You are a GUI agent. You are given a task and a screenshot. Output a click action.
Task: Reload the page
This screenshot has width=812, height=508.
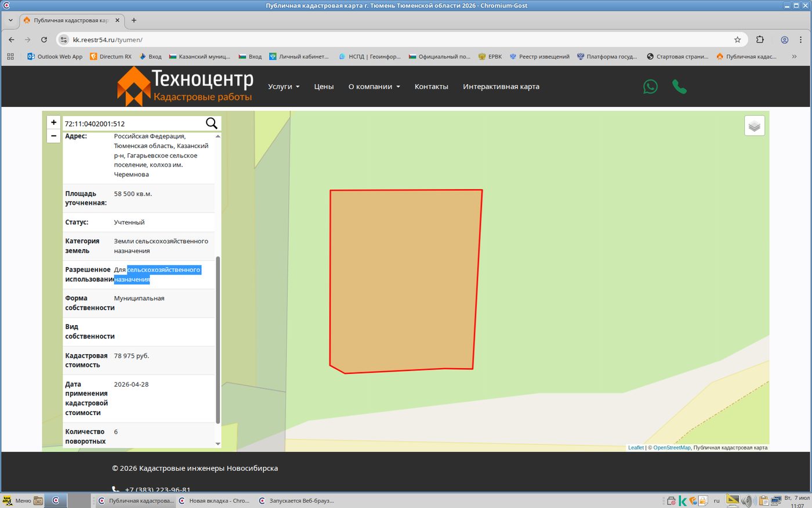44,39
